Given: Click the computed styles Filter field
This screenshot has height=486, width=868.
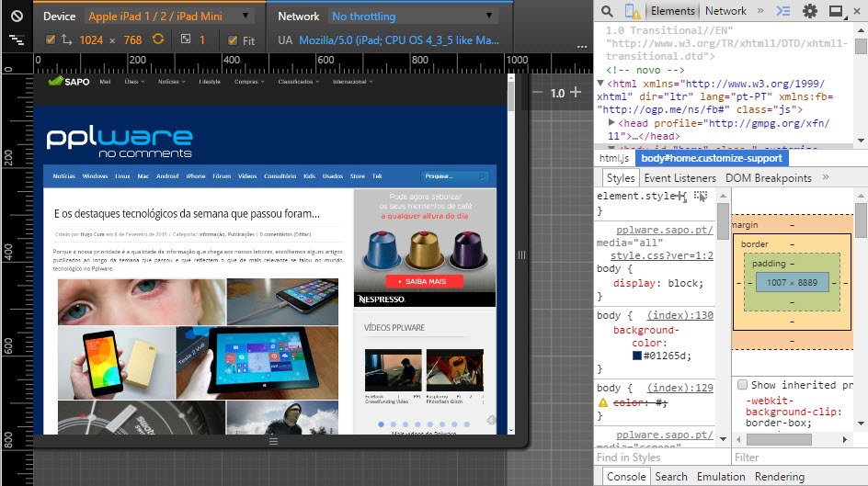Looking at the screenshot, I should point(800,458).
